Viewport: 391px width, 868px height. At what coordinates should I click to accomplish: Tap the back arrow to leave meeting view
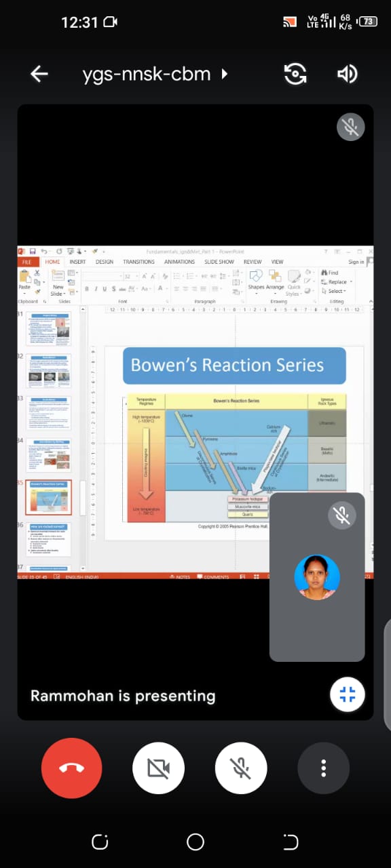point(39,74)
